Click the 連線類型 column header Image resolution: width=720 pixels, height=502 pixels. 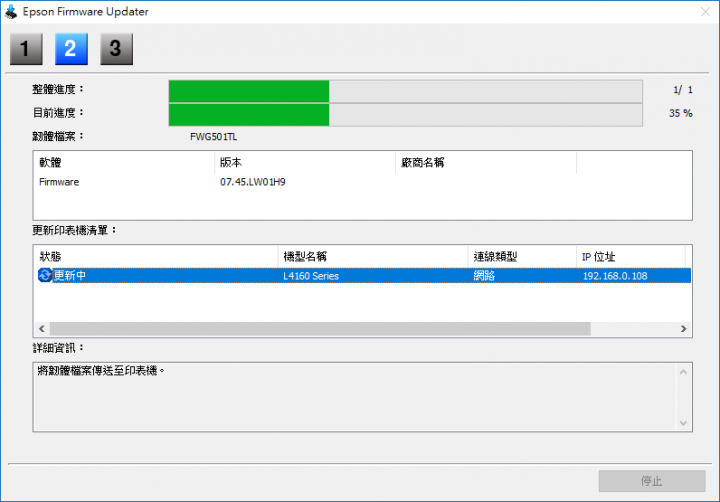[522, 256]
